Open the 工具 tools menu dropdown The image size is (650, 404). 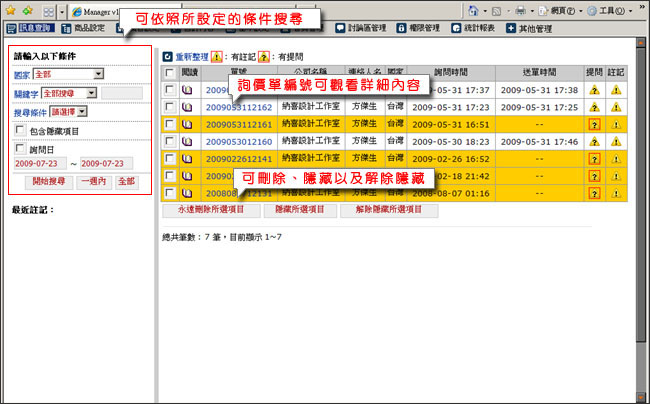[610, 11]
